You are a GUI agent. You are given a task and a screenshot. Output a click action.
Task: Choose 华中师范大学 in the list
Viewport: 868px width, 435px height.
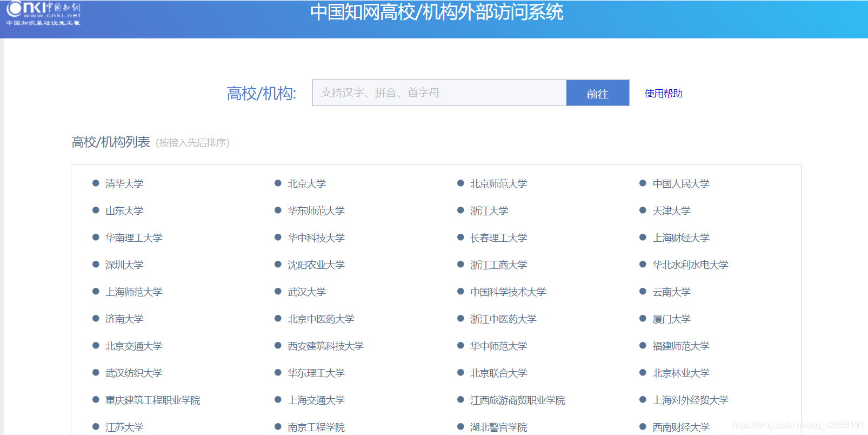499,346
